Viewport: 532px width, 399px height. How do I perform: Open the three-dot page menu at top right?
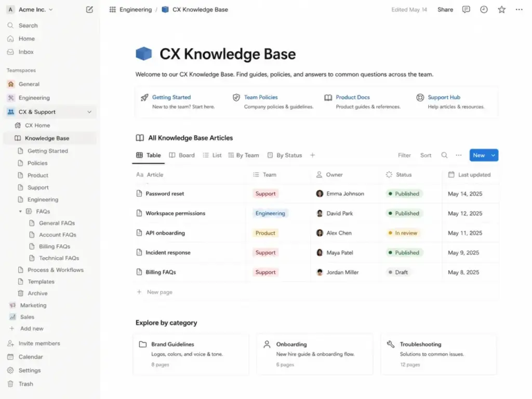click(519, 9)
